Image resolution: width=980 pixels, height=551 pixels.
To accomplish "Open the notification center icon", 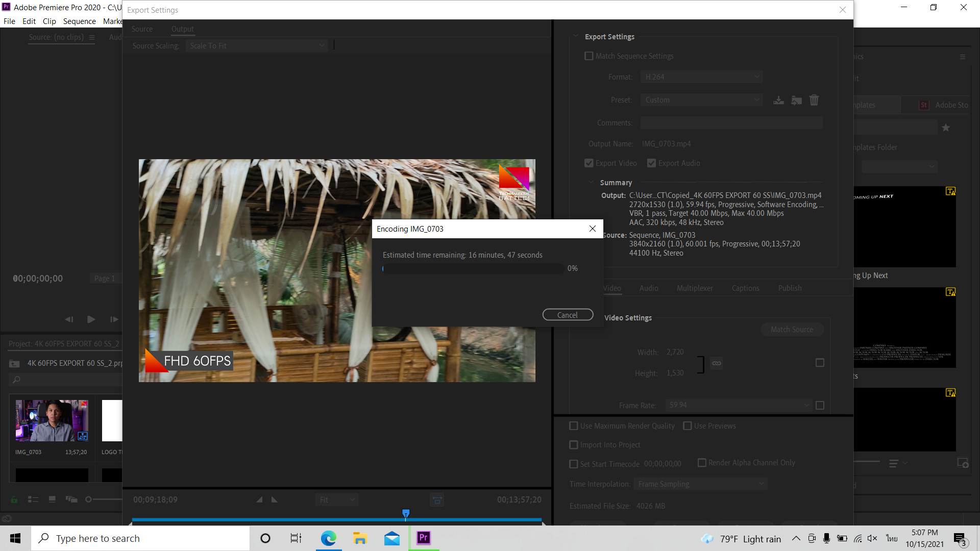I will click(960, 539).
